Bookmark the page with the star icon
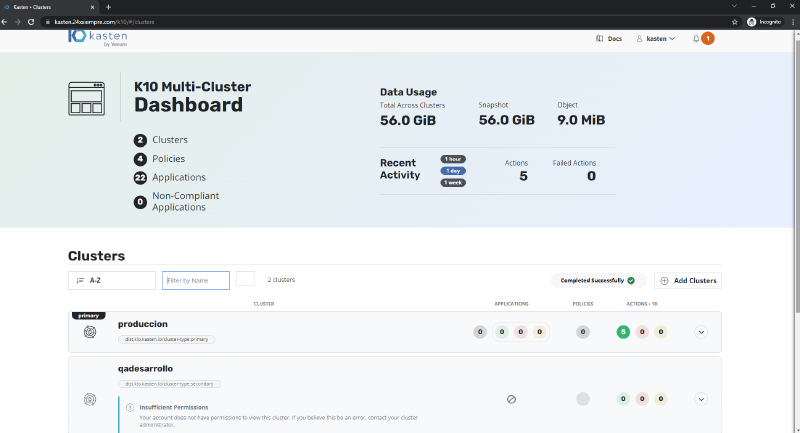The width and height of the screenshot is (800, 433). coord(735,22)
